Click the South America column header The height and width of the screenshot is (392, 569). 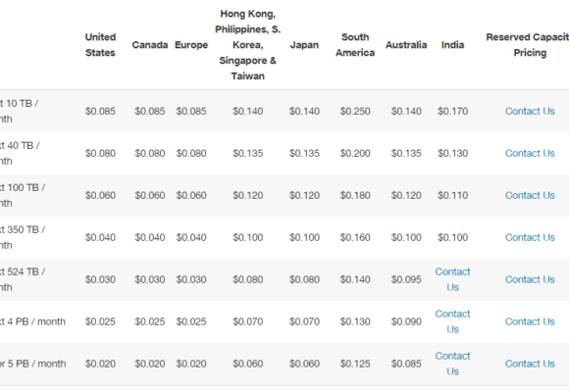click(x=355, y=45)
